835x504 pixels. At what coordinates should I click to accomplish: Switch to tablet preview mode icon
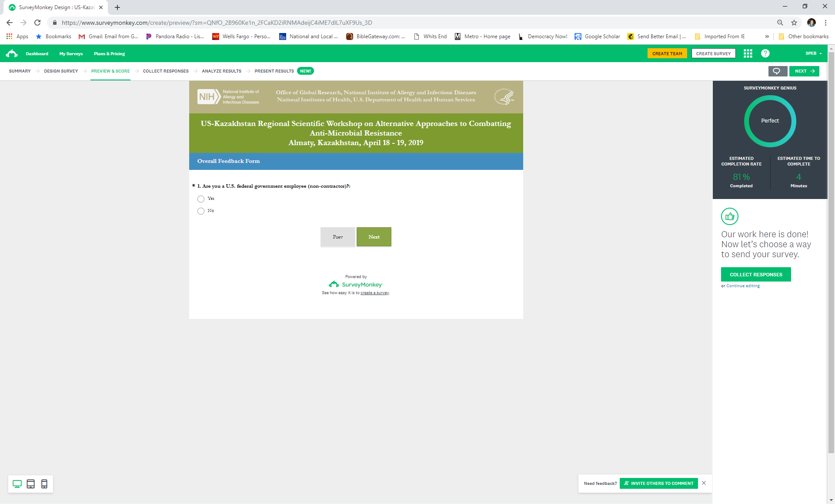point(30,484)
